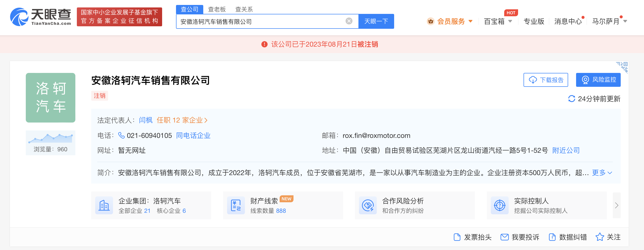Click the clear (×) icon in search box
Screen dimensions: 644x250
point(349,21)
